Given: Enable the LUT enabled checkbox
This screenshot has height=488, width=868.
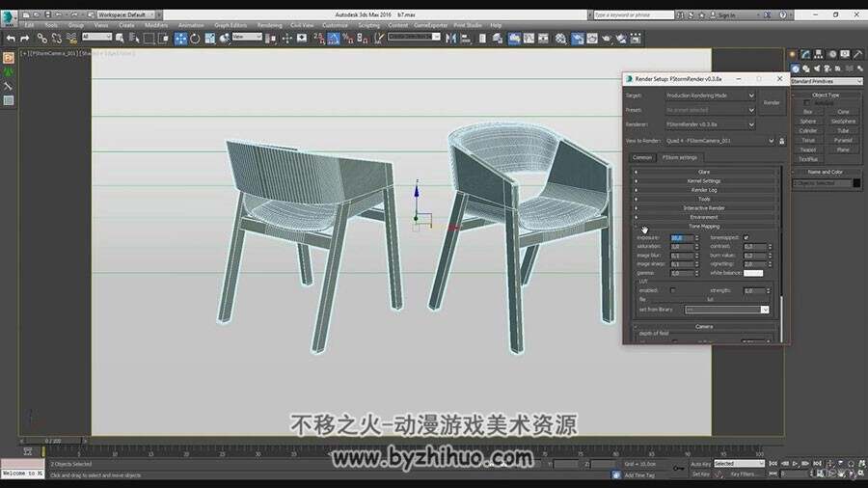Looking at the screenshot, I should click(x=673, y=290).
